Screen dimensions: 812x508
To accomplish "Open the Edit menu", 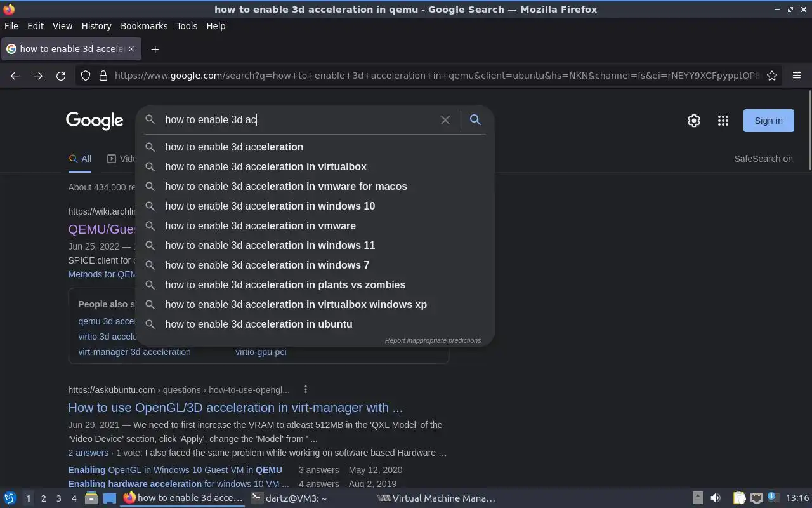I will pyautogui.click(x=36, y=26).
